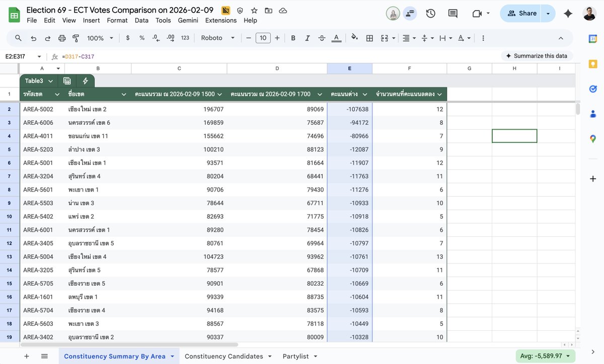Open the Data menu
Screen dimensions: 604x364
click(x=141, y=20)
